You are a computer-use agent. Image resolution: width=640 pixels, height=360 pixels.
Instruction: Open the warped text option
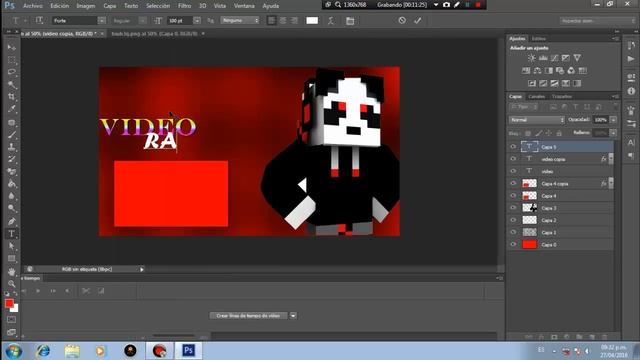point(331,20)
